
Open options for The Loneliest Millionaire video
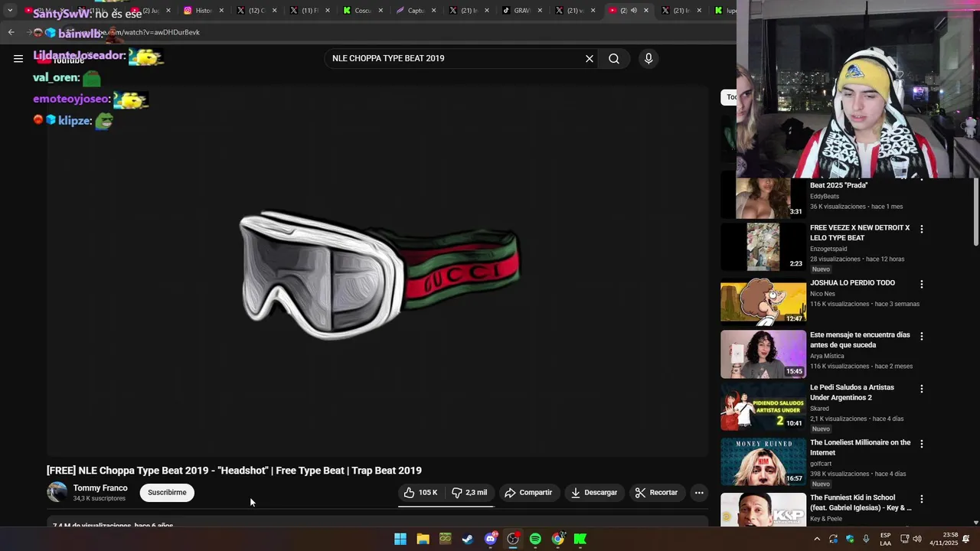pyautogui.click(x=922, y=444)
